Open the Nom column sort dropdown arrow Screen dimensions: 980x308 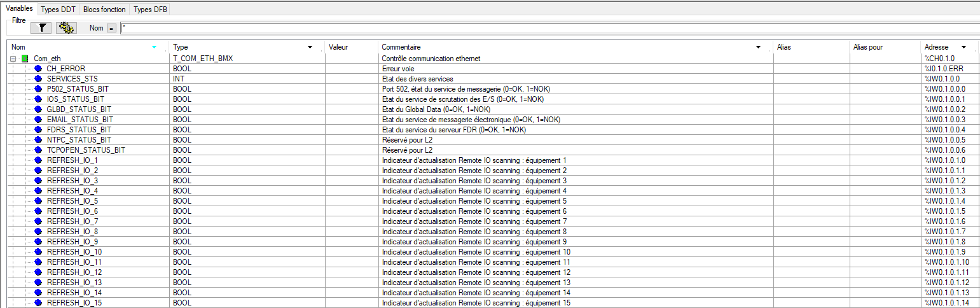point(154,47)
